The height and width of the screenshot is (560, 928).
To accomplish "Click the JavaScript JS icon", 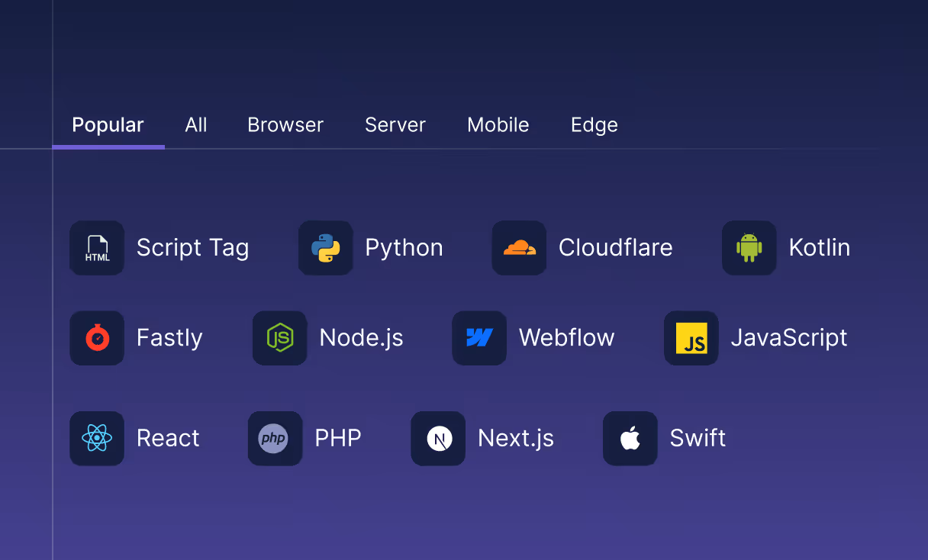I will click(x=691, y=338).
